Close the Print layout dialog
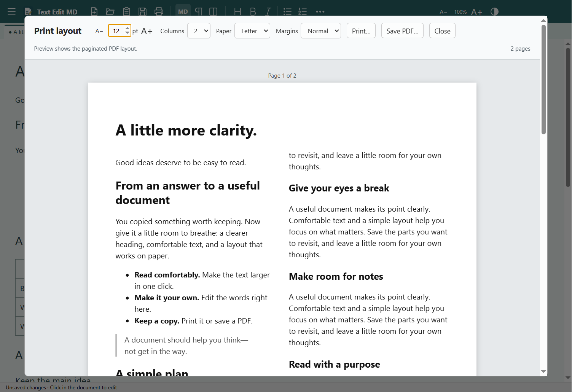Screen dimensions: 572x392 442,31
